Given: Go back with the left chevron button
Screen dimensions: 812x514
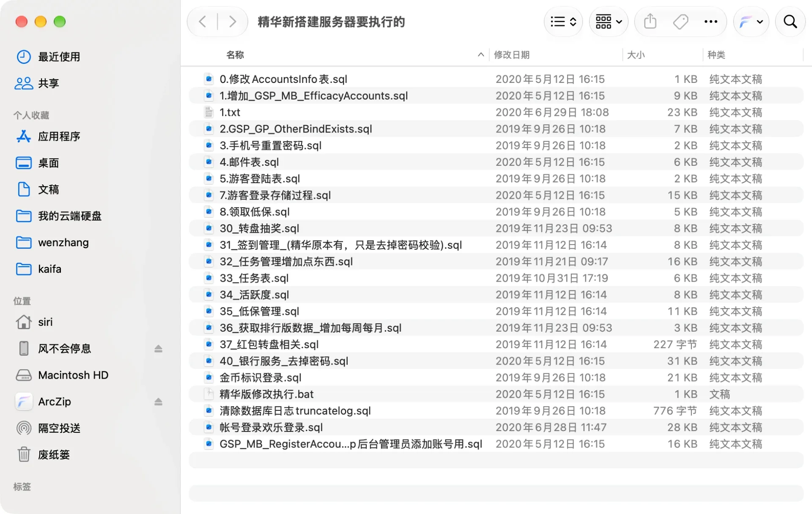Looking at the screenshot, I should click(x=203, y=22).
